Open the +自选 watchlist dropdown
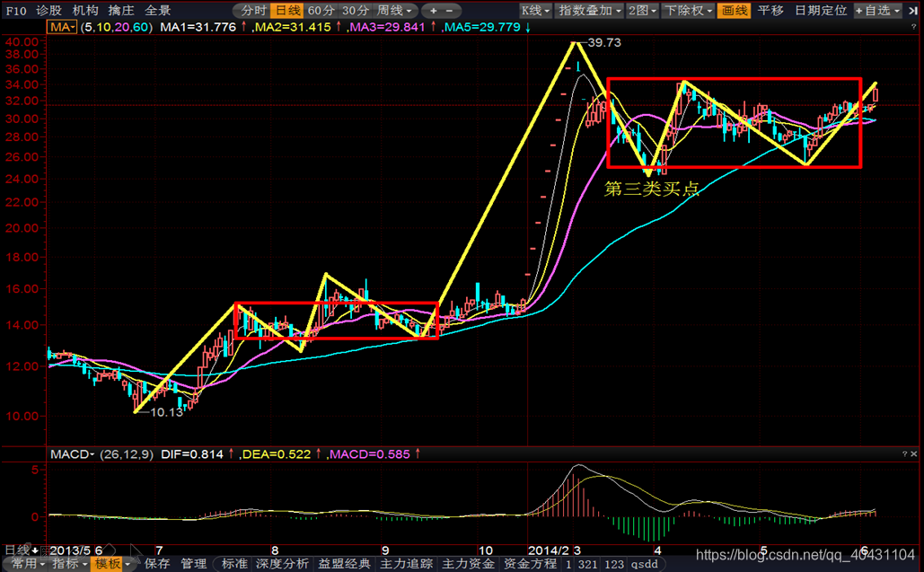Screen dimensions: 924x572 [877, 11]
